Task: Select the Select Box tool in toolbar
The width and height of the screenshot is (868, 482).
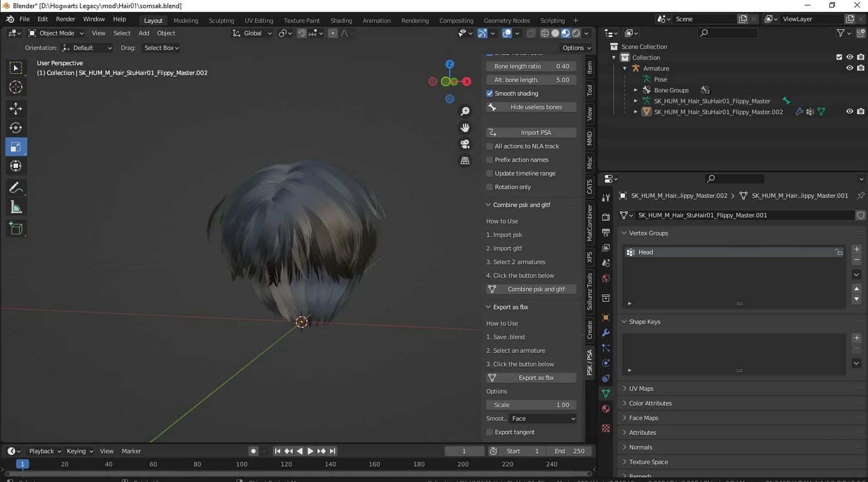Action: 16,68
